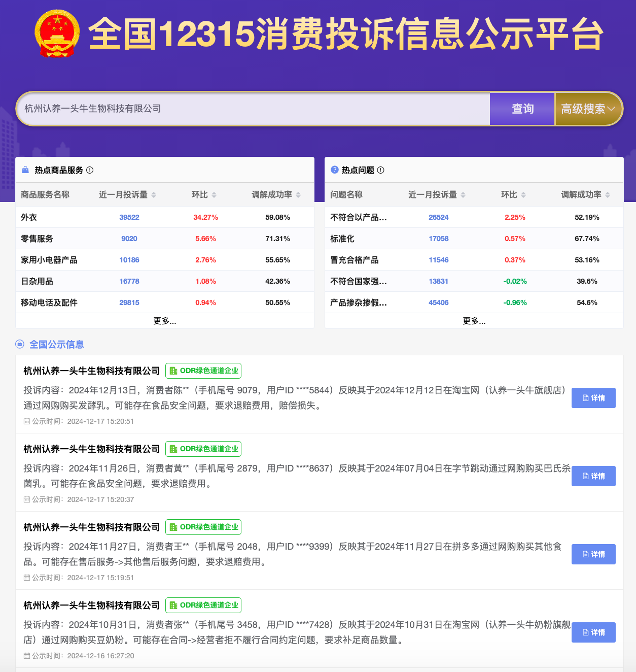Viewport: 636px width, 672px height.
Task: Click complaint count 29815
Action: pyautogui.click(x=129, y=303)
